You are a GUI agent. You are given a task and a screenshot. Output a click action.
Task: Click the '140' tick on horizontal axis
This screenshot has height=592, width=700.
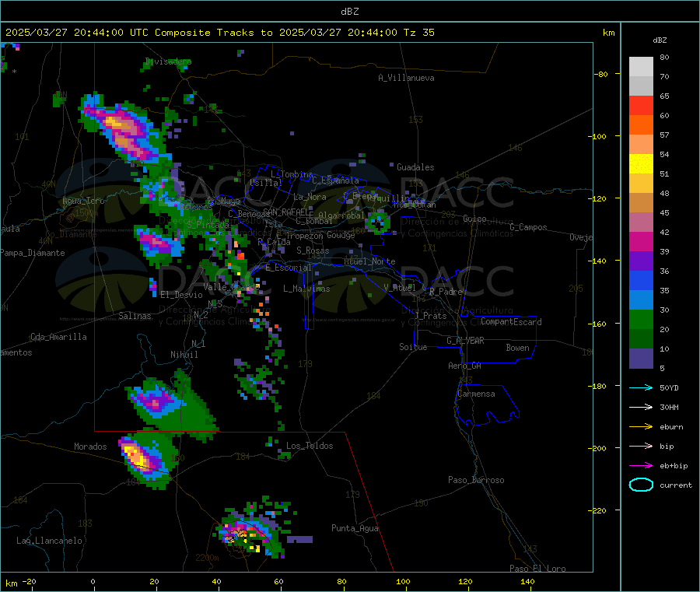pyautogui.click(x=527, y=581)
